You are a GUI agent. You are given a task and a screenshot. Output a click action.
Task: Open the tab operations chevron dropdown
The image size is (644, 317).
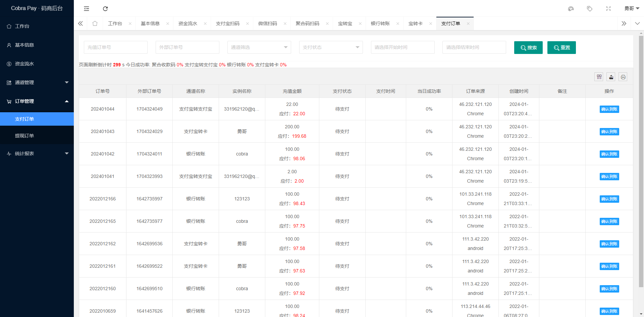tap(637, 23)
